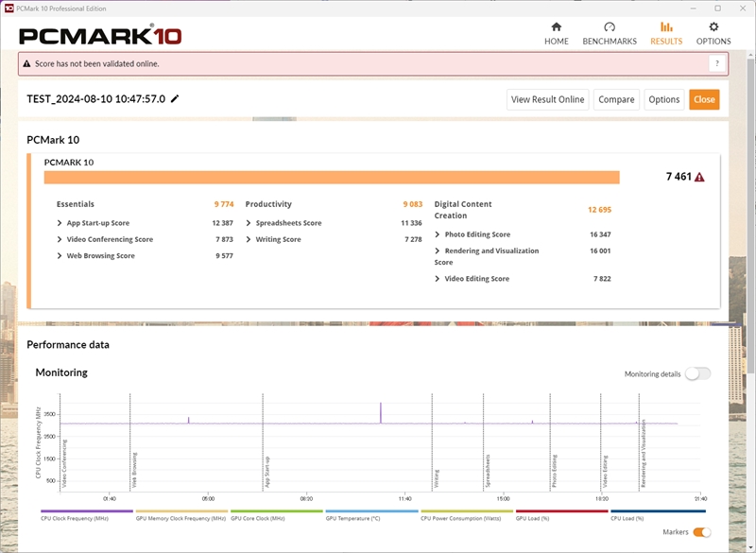The image size is (756, 553).
Task: Click the scrollbar down arrow
Action: (750, 547)
